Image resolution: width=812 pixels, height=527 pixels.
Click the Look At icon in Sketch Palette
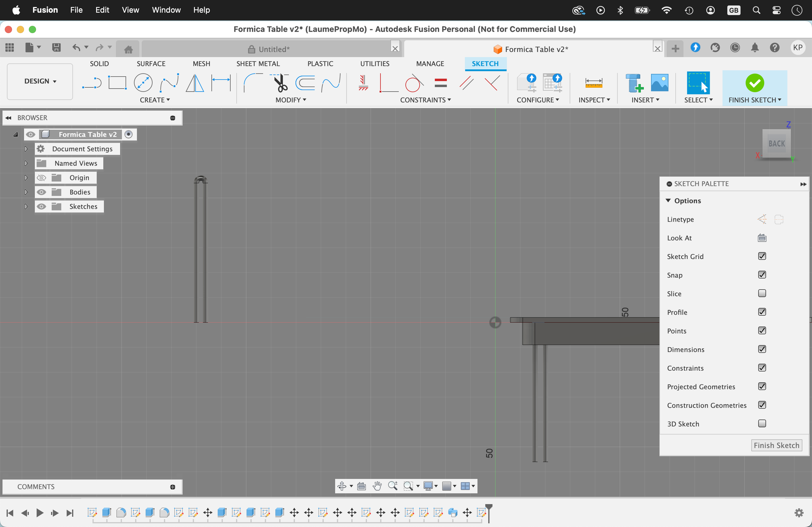[762, 238]
